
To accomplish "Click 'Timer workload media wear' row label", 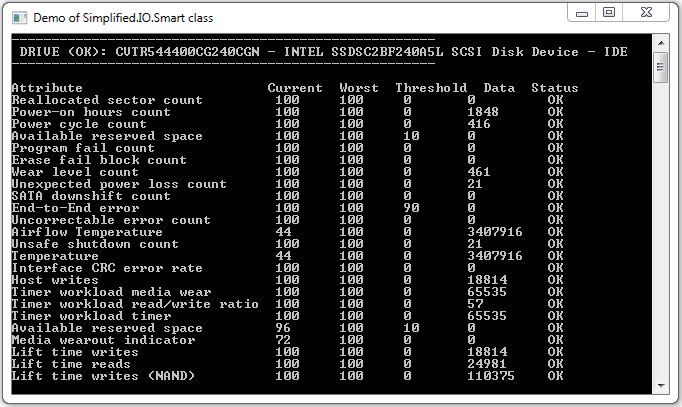I will 111,292.
